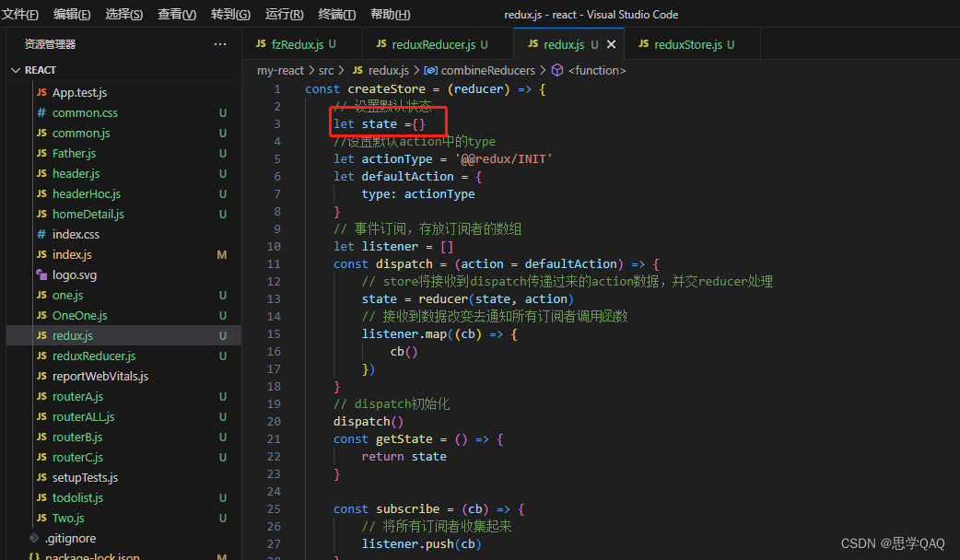Click line number 13 in the gutter

[274, 298]
